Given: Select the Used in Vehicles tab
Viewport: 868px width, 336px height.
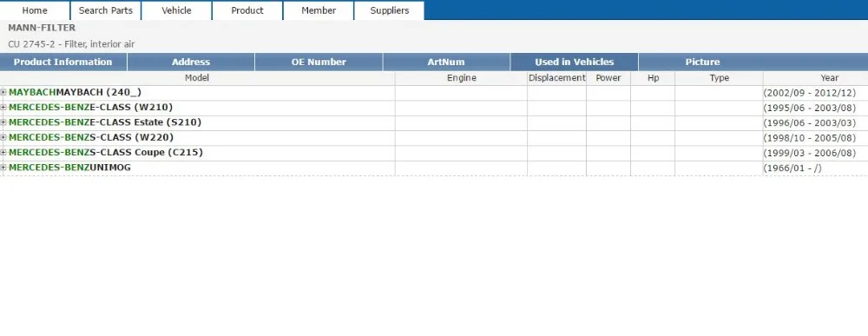Looking at the screenshot, I should (574, 62).
